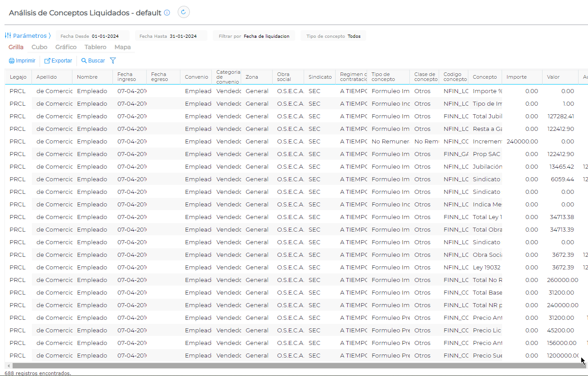Open the Tablero tab

coord(95,47)
